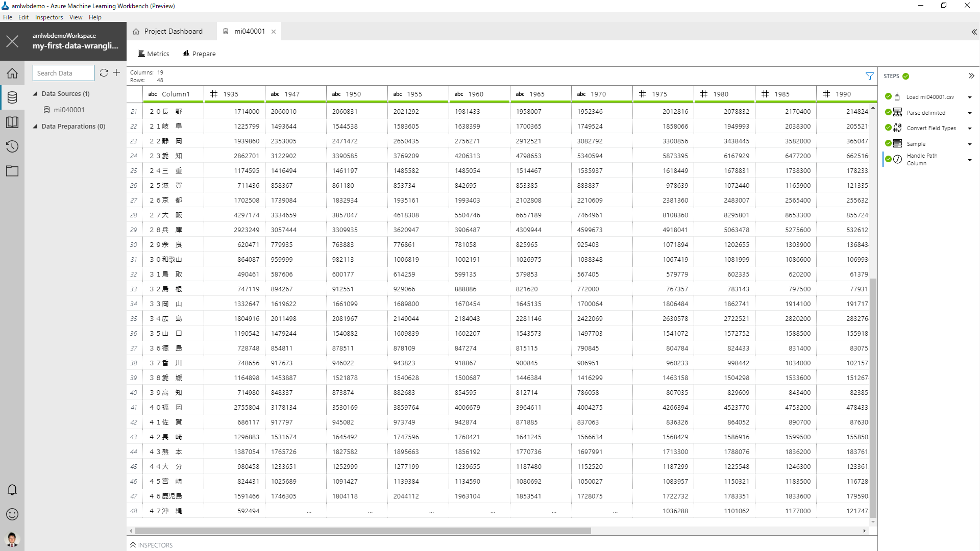Click the refresh data sources icon
The image size is (980, 551).
click(104, 73)
